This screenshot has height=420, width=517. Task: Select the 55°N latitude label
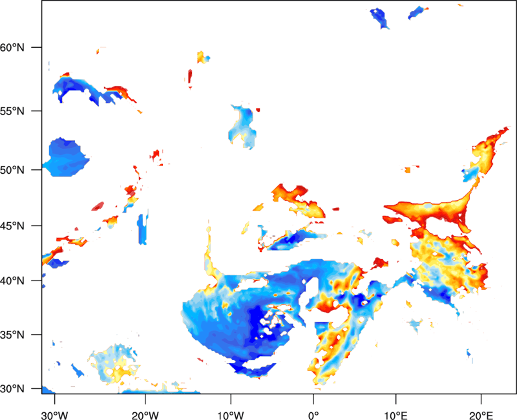point(12,111)
